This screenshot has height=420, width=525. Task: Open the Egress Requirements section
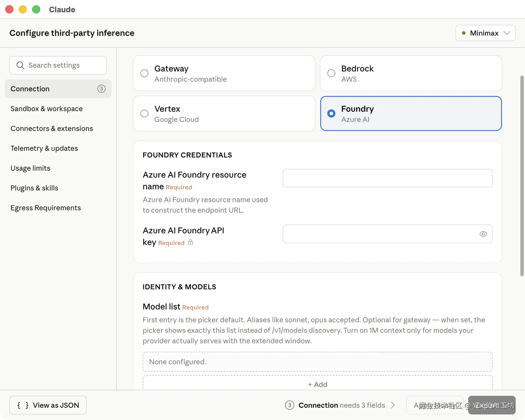(x=46, y=208)
